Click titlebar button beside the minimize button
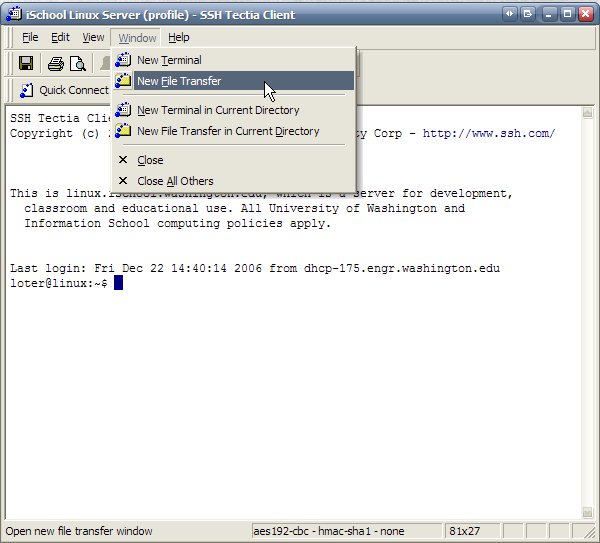 click(x=528, y=14)
